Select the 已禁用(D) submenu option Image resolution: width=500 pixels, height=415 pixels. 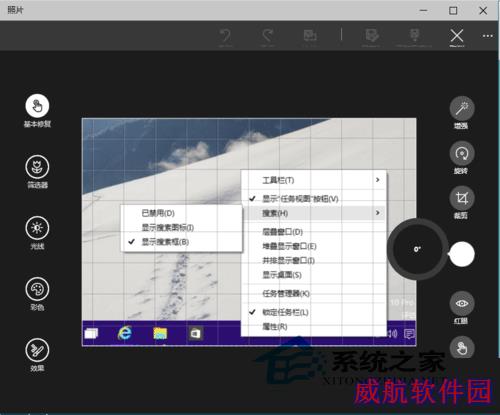(x=158, y=213)
